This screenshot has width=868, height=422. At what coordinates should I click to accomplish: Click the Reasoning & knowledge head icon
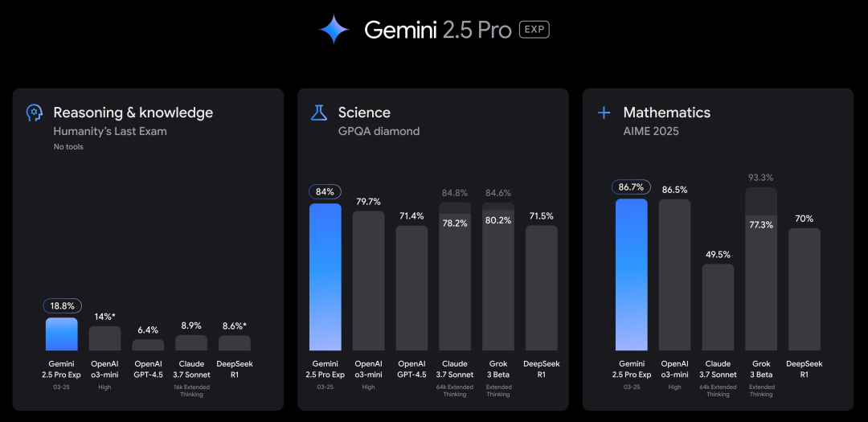pyautogui.click(x=34, y=113)
